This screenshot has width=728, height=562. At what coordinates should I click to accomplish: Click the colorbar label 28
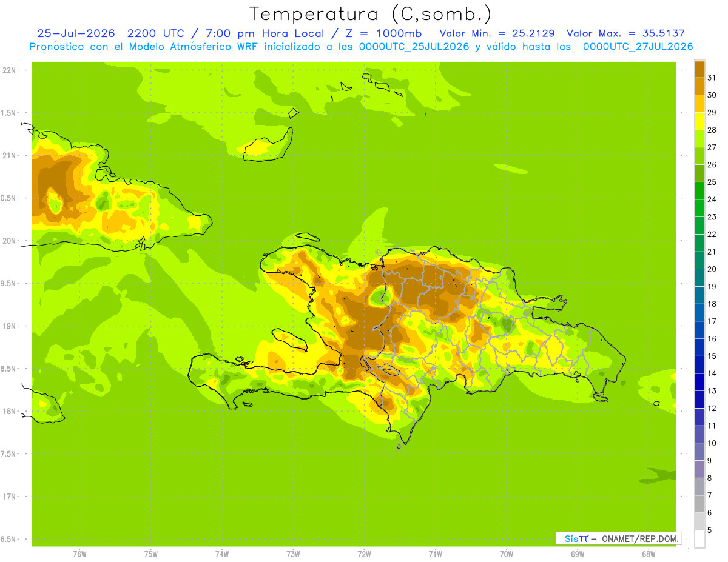tap(712, 130)
